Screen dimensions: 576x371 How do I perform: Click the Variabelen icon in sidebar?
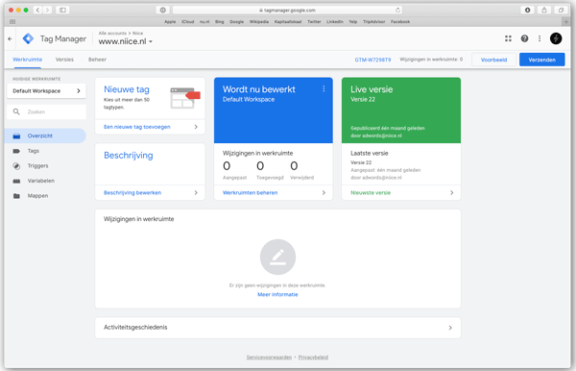click(17, 181)
